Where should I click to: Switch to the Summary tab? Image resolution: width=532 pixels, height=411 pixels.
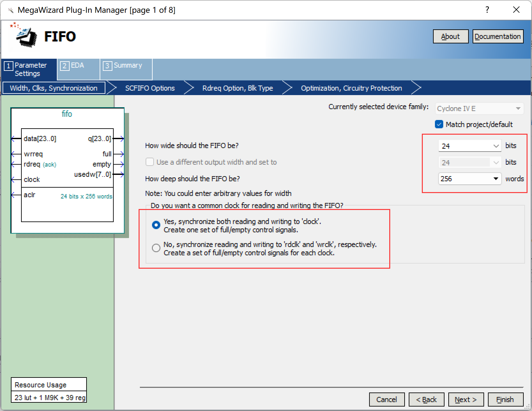(126, 69)
